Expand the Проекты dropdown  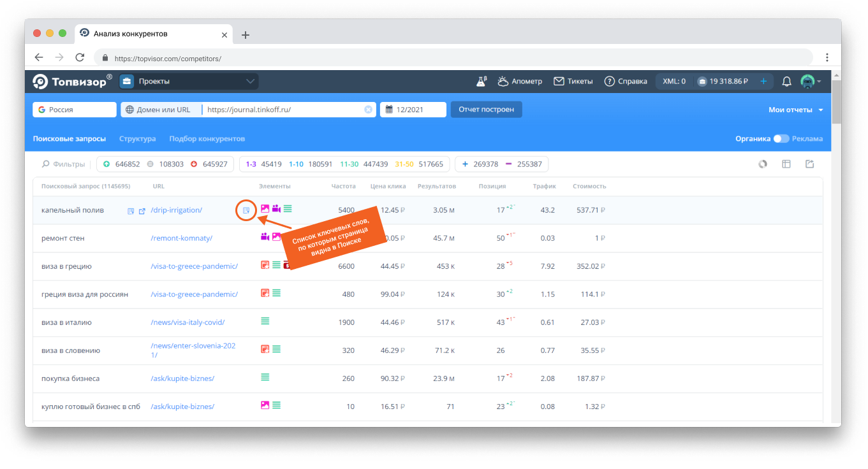click(x=249, y=82)
